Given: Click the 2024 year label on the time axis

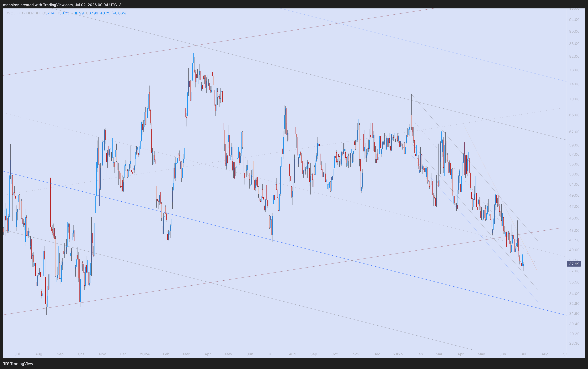Looking at the screenshot, I should point(144,354).
